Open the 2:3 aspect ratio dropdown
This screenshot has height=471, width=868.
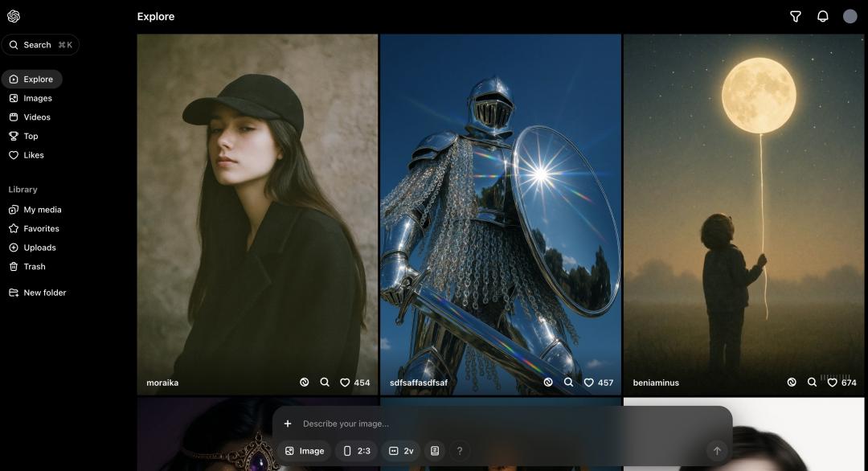coord(357,451)
